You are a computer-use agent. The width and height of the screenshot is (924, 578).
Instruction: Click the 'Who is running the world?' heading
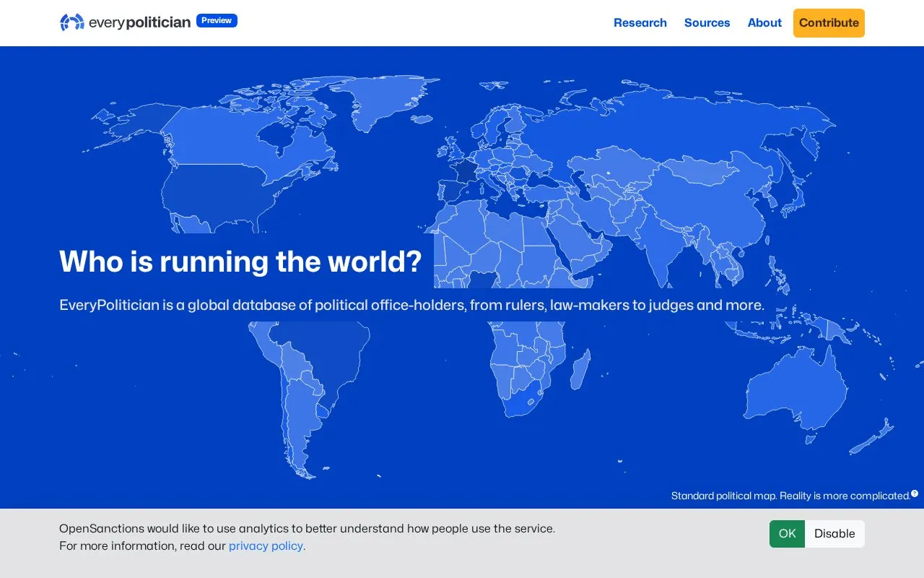coord(240,261)
